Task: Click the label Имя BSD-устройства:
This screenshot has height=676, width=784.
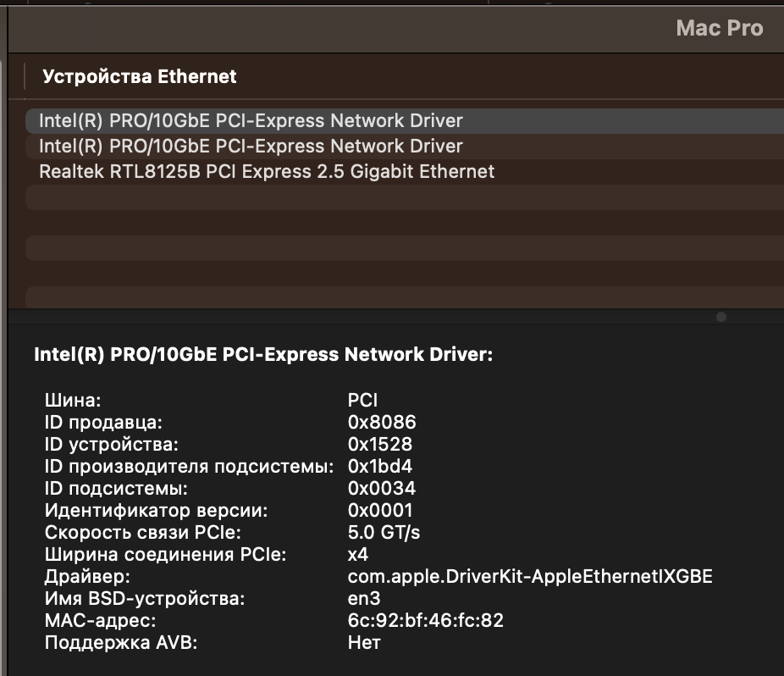Action: 145,598
